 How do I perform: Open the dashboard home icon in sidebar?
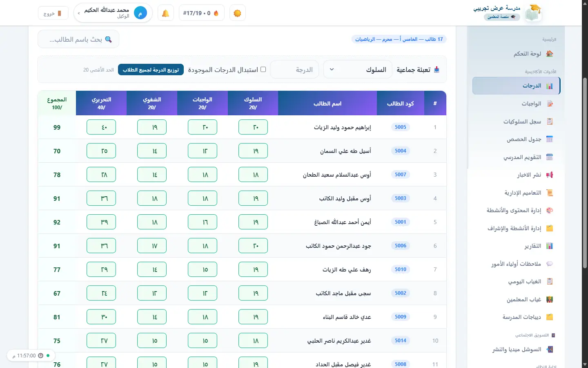coord(550,54)
